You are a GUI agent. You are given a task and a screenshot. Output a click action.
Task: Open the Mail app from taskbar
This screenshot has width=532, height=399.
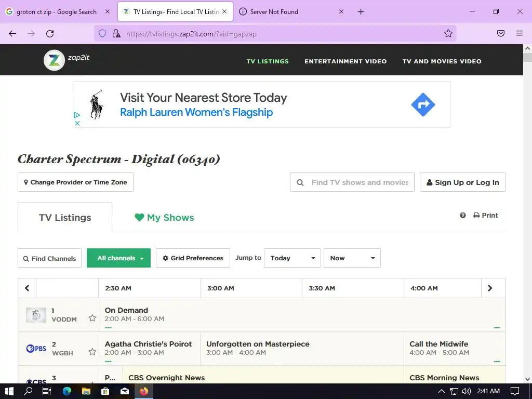pyautogui.click(x=125, y=391)
